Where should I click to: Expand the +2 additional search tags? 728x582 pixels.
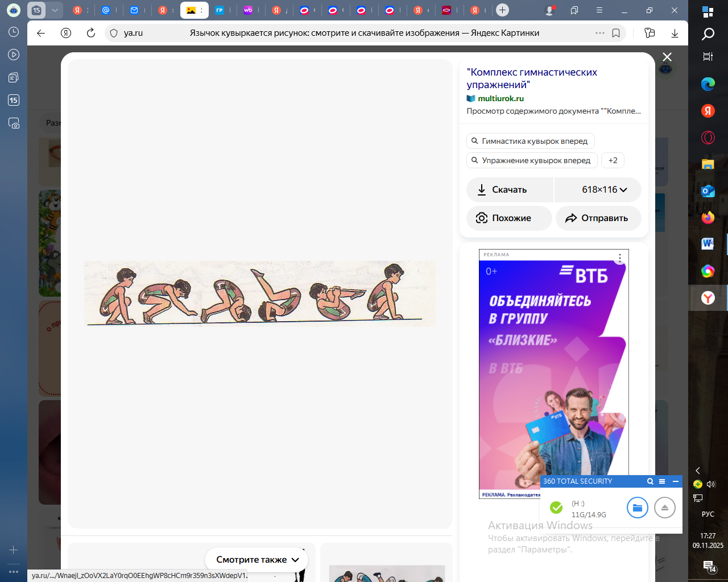coord(613,160)
